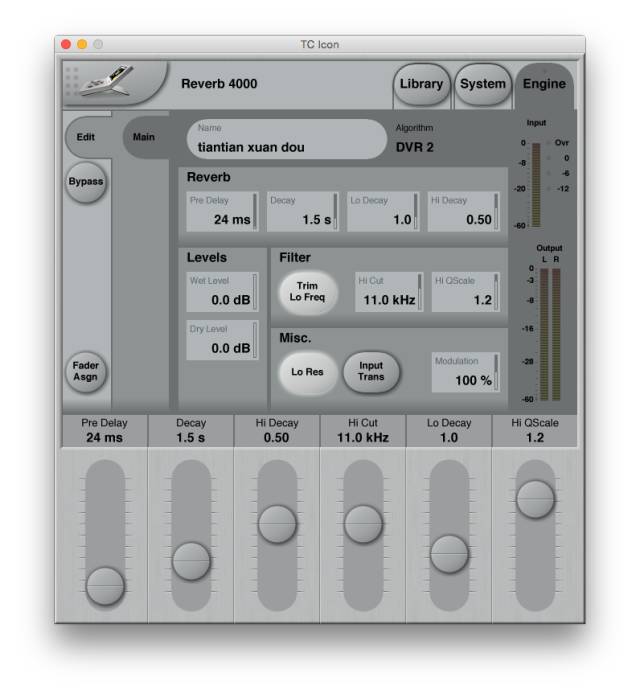Toggle the Input Trans button

tap(371, 371)
